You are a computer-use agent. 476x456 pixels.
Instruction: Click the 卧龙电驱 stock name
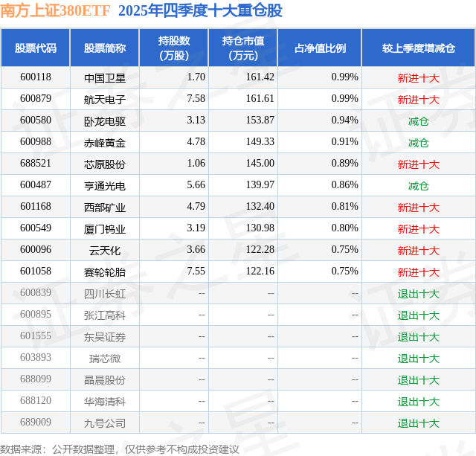(105, 121)
